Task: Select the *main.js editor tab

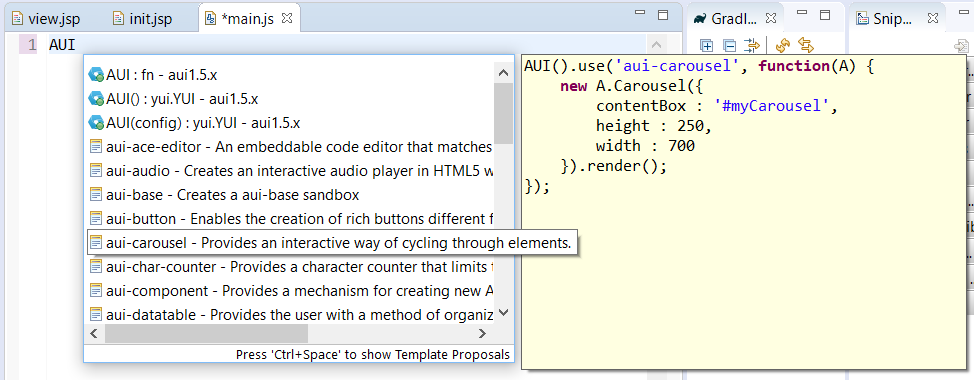Action: tap(247, 19)
